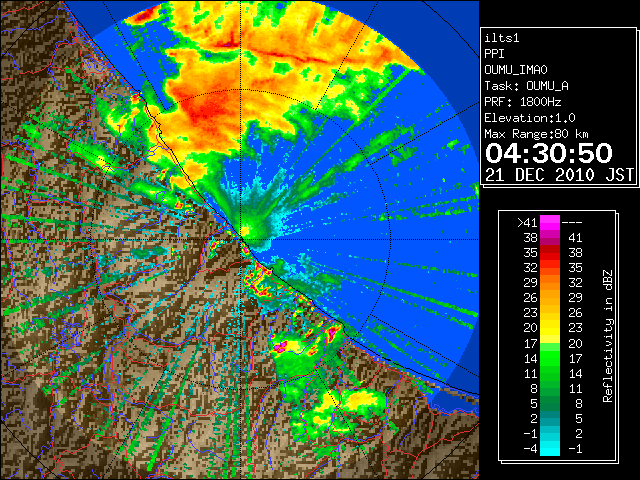Viewport: 640px width, 480px height.
Task: Click the '>41' legend label
Action: click(527, 222)
